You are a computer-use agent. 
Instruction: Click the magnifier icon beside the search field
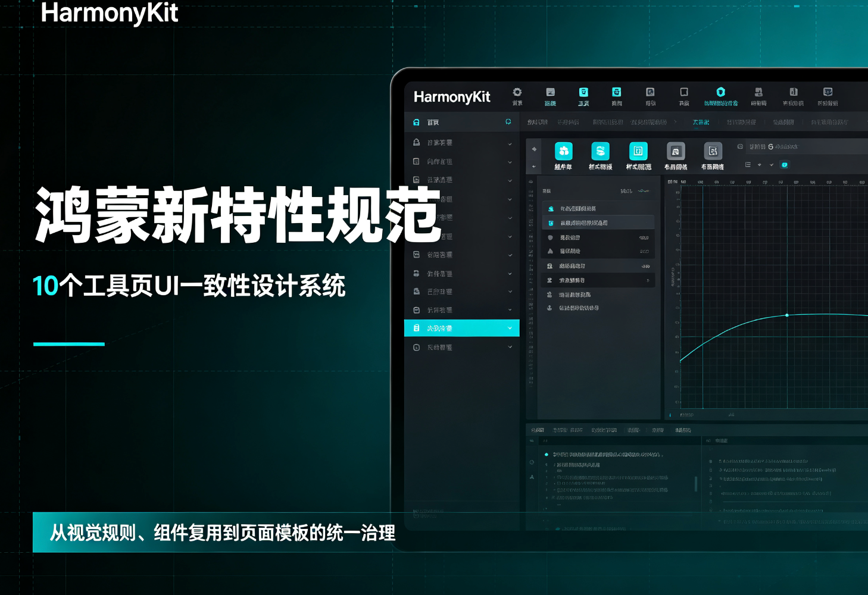[x=740, y=146]
